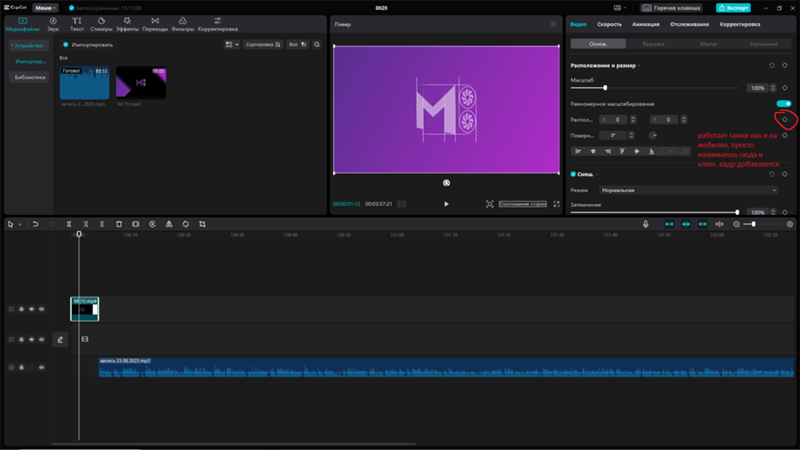Switch to the Анимация tab
Viewport: 800px width, 450px height.
(645, 24)
